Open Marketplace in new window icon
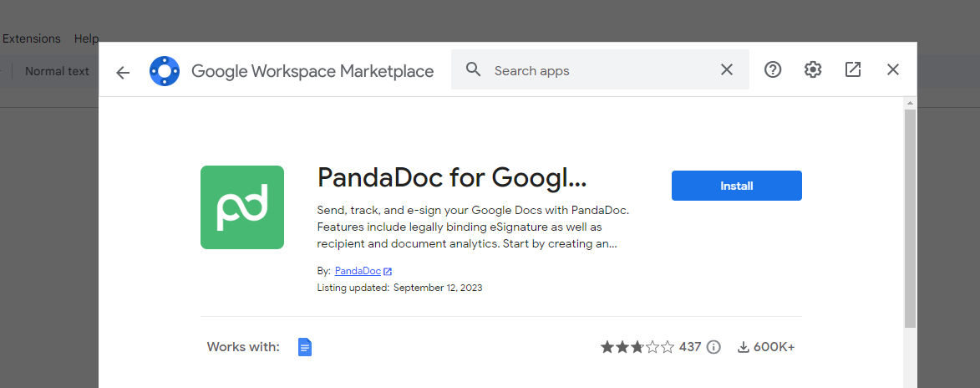 (x=852, y=69)
